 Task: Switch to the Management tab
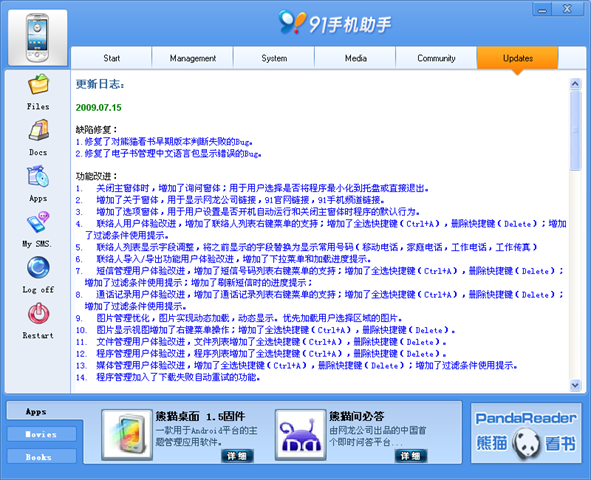point(193,58)
